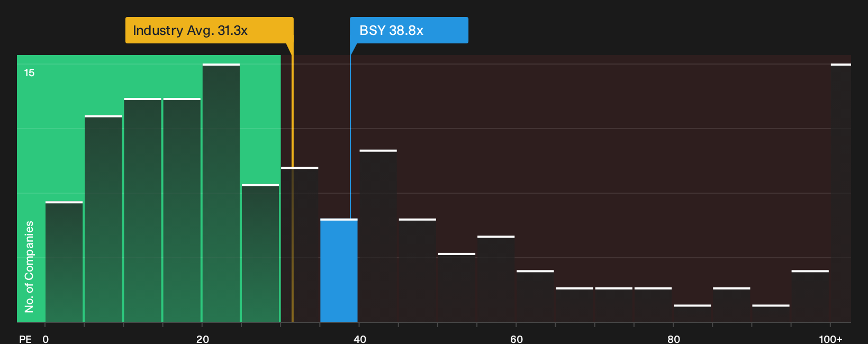Click the y-axis value 15
Viewport: 868px width, 344px height.
point(29,73)
